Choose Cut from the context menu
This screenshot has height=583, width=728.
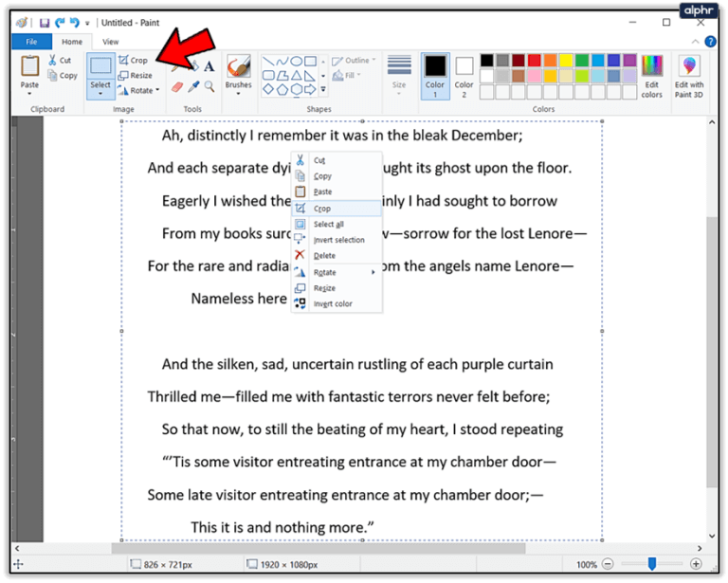[x=337, y=160]
